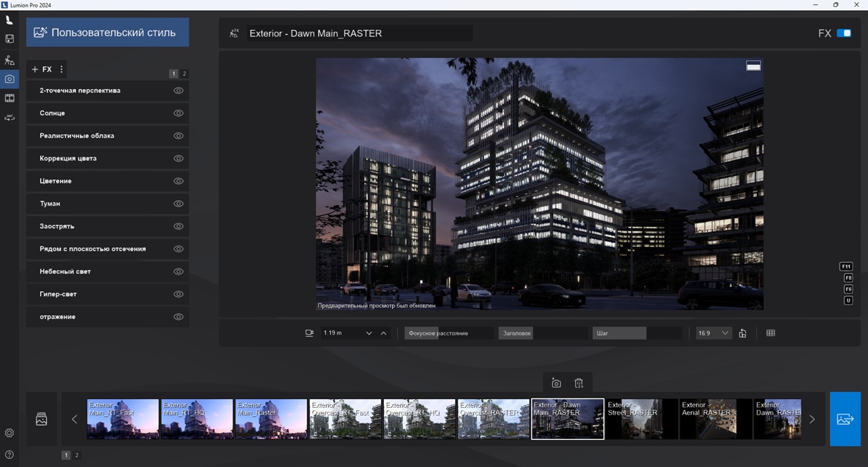
Task: Toggle the grid overlay icon below preview
Action: 770,333
